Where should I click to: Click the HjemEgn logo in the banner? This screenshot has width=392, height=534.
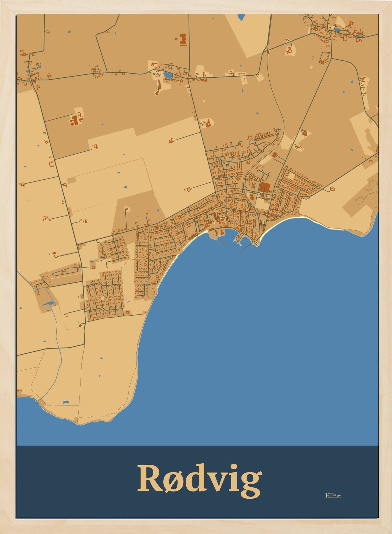[333, 495]
